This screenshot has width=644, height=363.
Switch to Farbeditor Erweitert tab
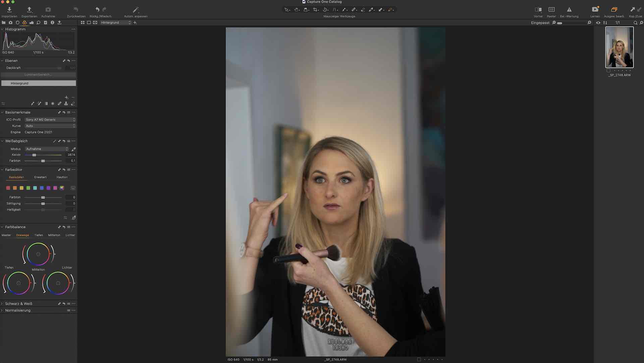coord(40,177)
